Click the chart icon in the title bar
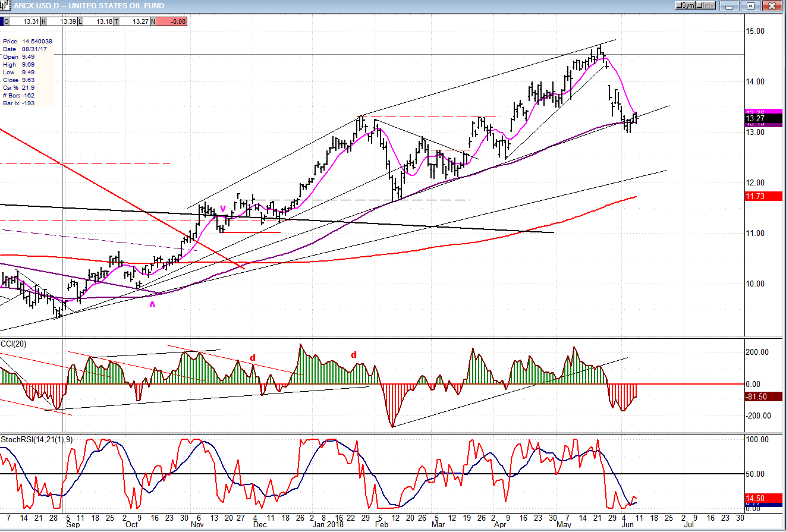 tap(7, 5)
